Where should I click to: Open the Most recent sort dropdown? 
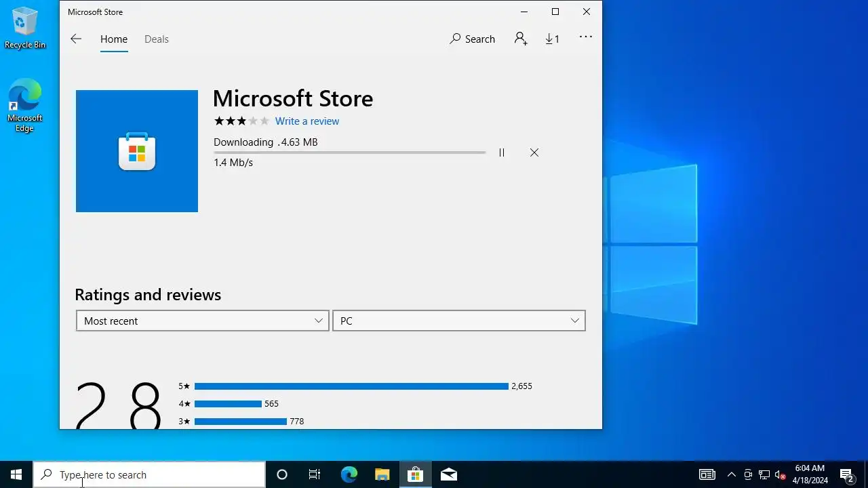(203, 321)
